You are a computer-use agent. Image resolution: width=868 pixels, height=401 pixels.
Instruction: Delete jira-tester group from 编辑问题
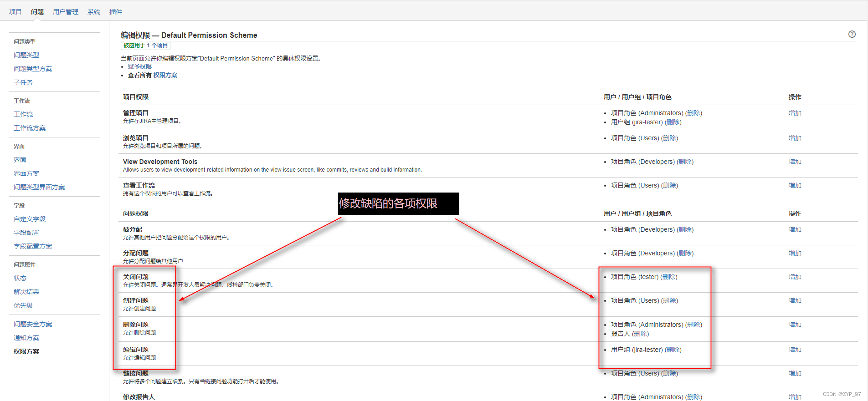(x=673, y=350)
